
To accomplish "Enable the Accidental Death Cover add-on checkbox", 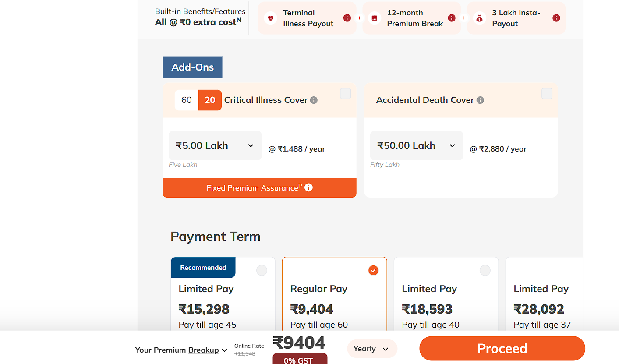I will [547, 93].
